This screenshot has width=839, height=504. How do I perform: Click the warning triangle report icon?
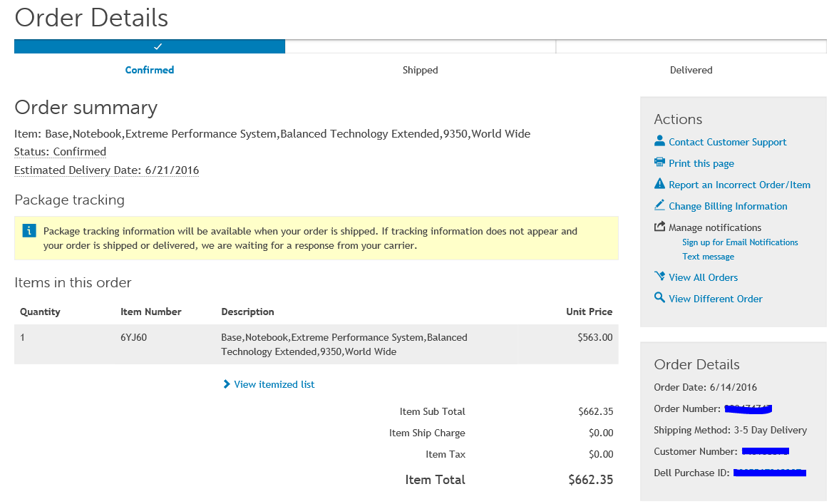click(659, 184)
